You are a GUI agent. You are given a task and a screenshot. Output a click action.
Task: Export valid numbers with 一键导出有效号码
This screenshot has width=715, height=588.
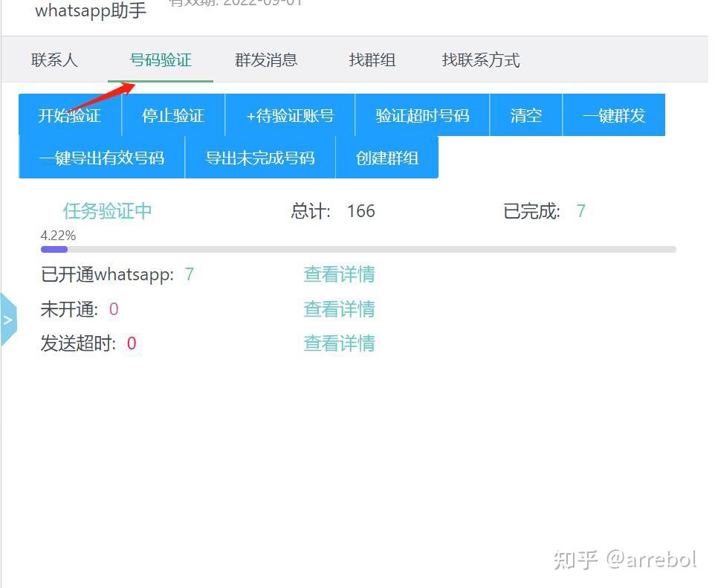click(102, 158)
